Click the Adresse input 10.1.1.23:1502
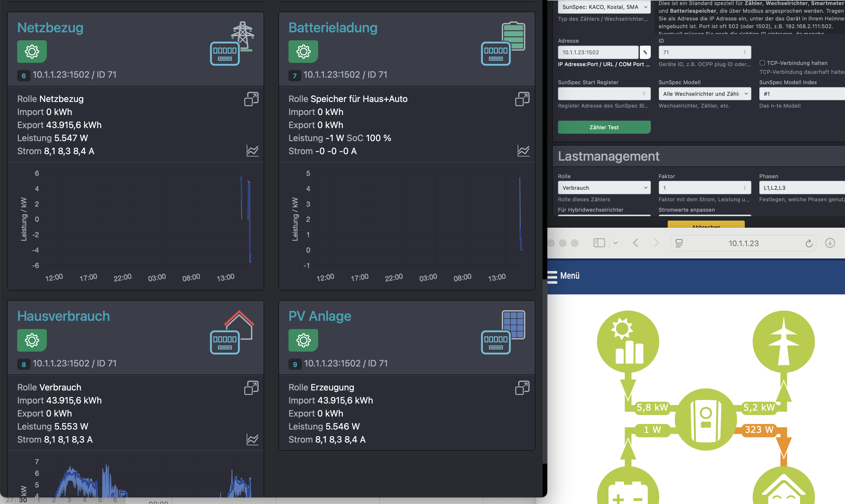The height and width of the screenshot is (504, 845). tap(598, 52)
